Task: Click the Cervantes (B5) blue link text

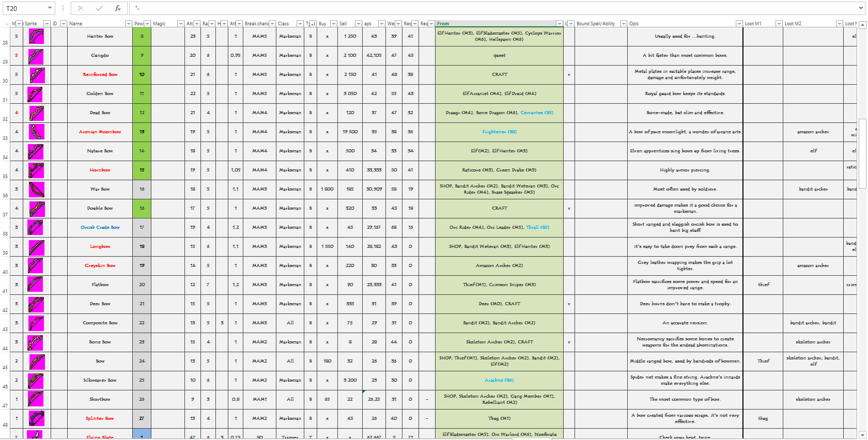Action: tap(537, 113)
